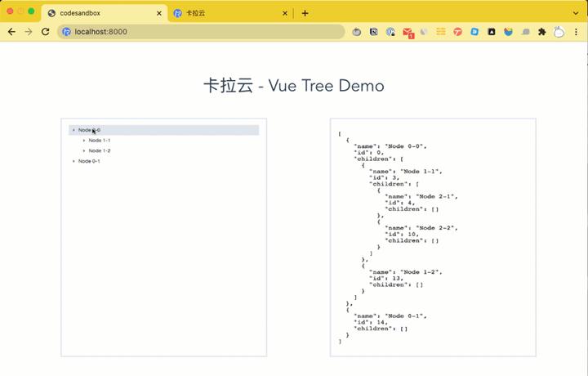
Task: Open the light blue square extension
Action: (x=474, y=32)
